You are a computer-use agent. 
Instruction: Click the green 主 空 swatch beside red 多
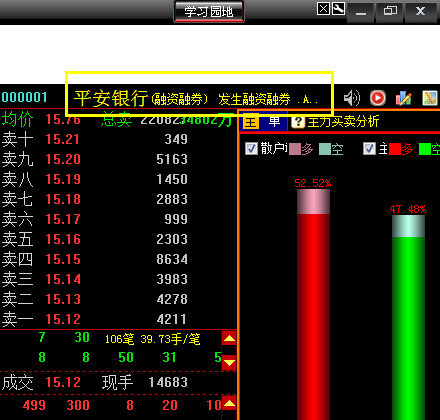tap(425, 149)
